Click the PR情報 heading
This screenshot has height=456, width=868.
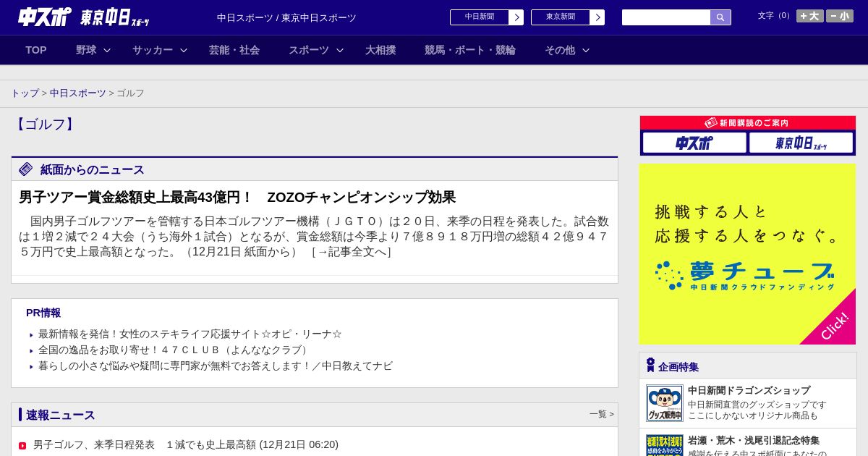43,313
